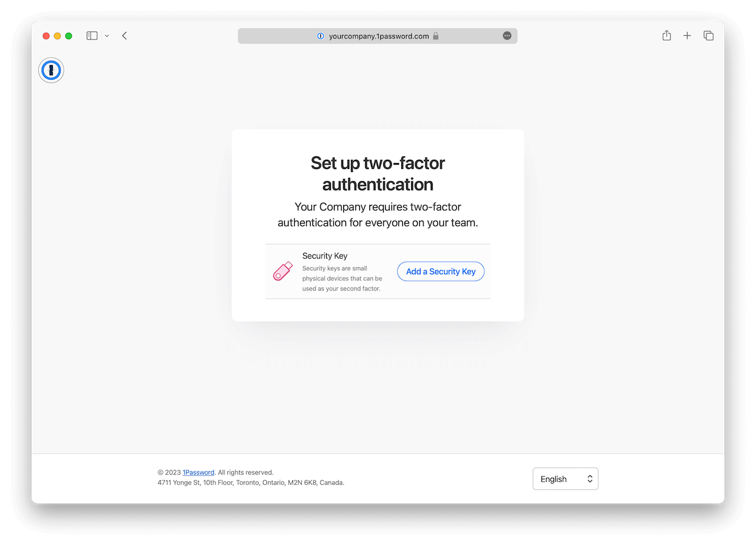Viewport: 756px width, 545px height.
Task: Click the lock icon in the address bar
Action: pyautogui.click(x=436, y=35)
